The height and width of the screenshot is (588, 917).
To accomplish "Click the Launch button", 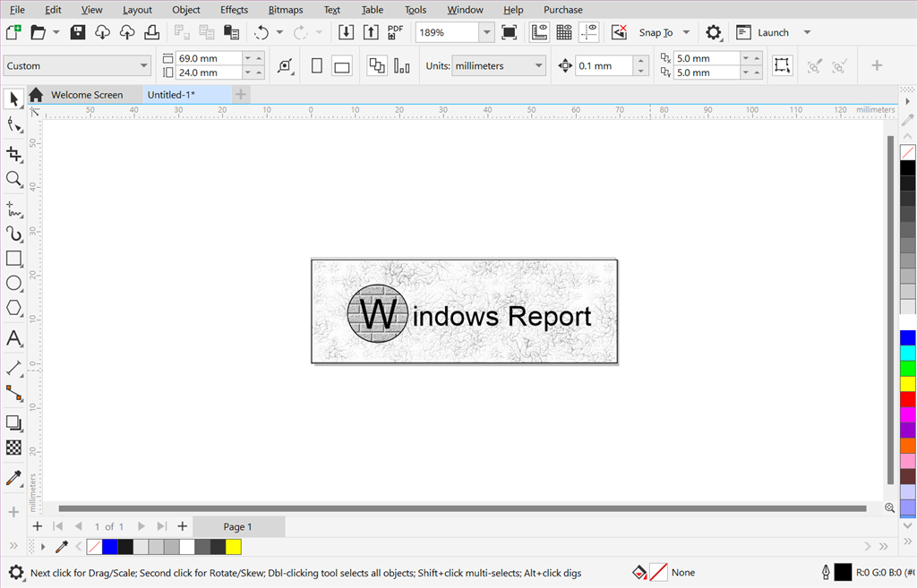I will [x=763, y=32].
